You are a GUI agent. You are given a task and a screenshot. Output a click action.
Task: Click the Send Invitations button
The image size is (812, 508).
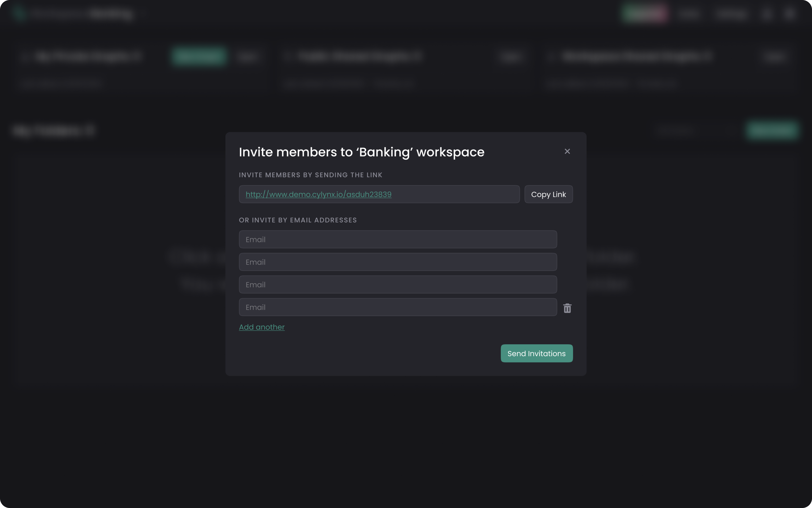tap(536, 353)
